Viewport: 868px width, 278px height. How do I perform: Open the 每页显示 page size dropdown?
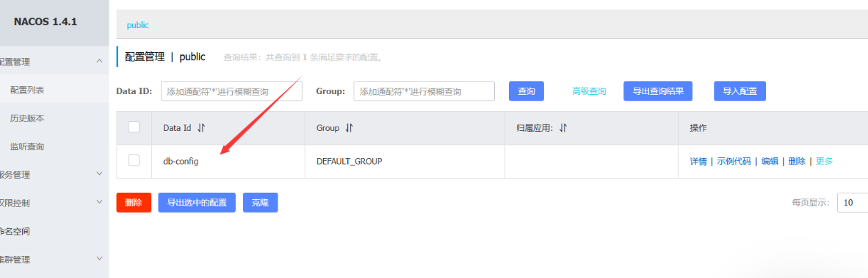pos(853,203)
